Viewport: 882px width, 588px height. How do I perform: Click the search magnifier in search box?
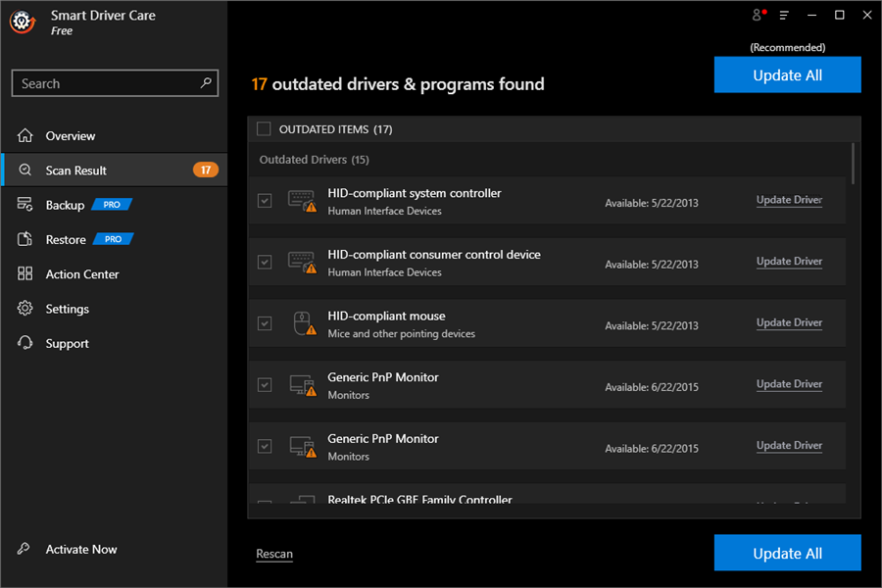click(205, 82)
